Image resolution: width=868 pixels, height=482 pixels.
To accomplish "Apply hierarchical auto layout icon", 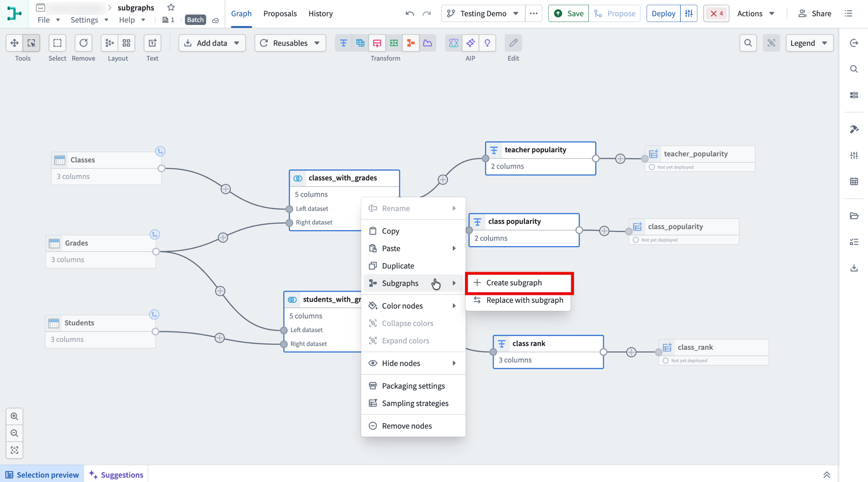I will coord(110,43).
